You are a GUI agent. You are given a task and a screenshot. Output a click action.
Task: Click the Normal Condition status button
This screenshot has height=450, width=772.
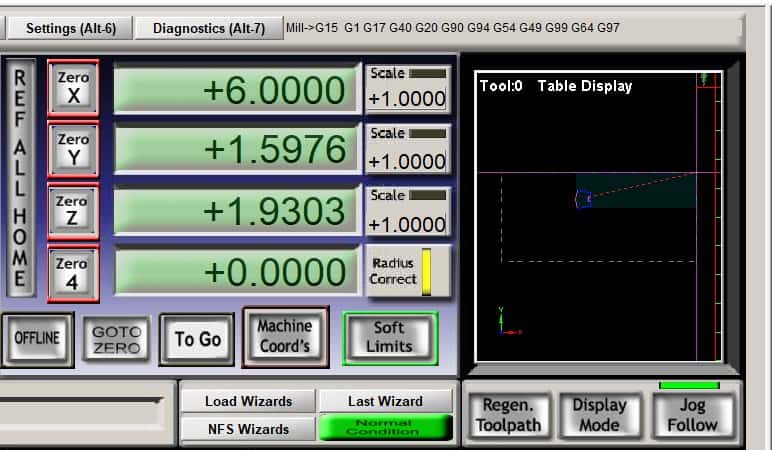coord(386,427)
